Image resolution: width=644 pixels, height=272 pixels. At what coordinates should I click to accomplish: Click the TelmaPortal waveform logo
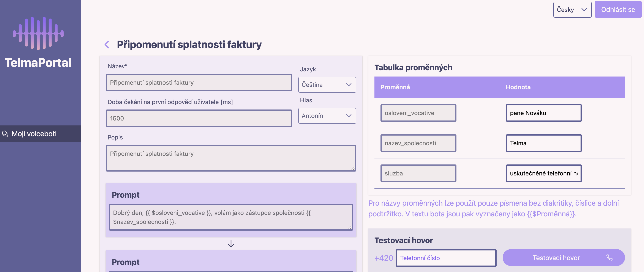click(38, 33)
